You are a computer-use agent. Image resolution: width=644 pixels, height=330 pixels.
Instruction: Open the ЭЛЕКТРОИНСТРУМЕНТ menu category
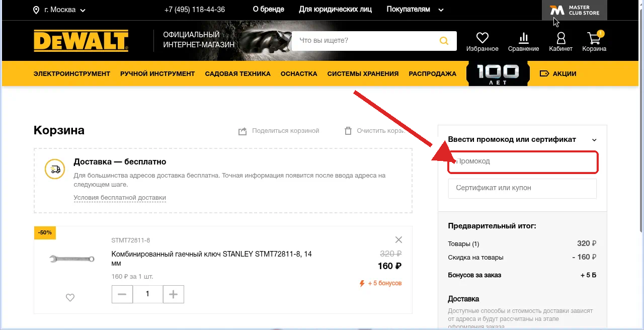coord(72,73)
